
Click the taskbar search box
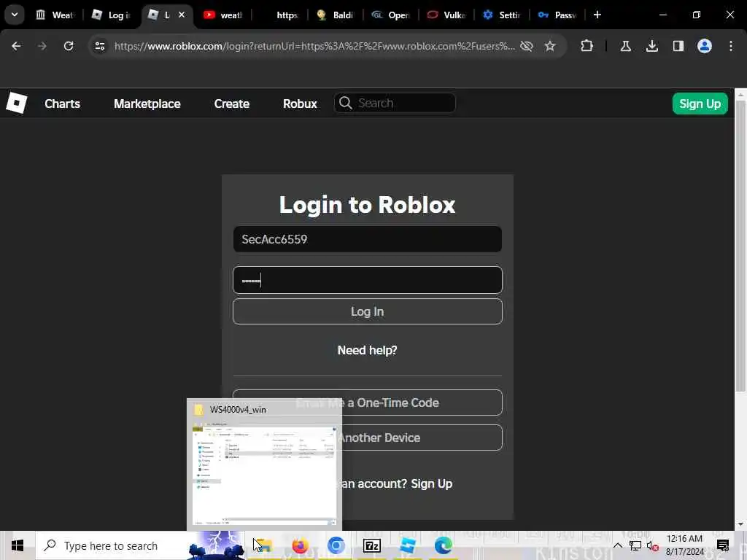pyautogui.click(x=140, y=545)
